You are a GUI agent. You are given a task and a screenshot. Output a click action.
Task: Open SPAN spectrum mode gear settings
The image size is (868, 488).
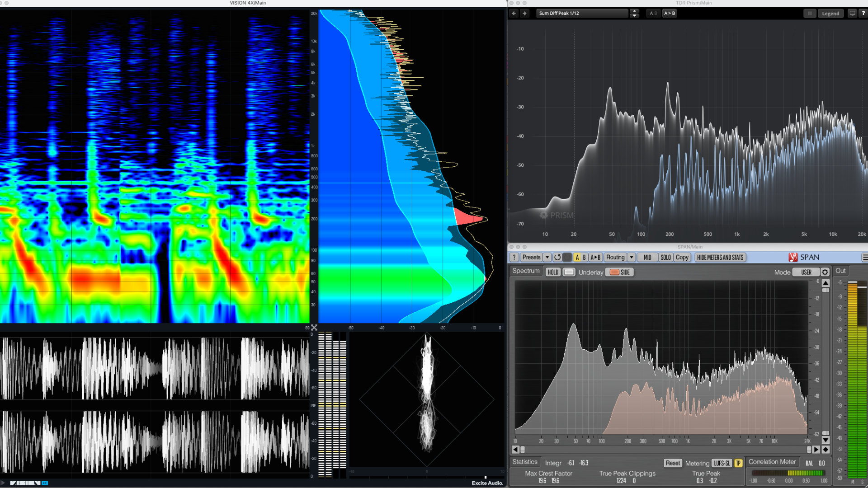pyautogui.click(x=825, y=272)
